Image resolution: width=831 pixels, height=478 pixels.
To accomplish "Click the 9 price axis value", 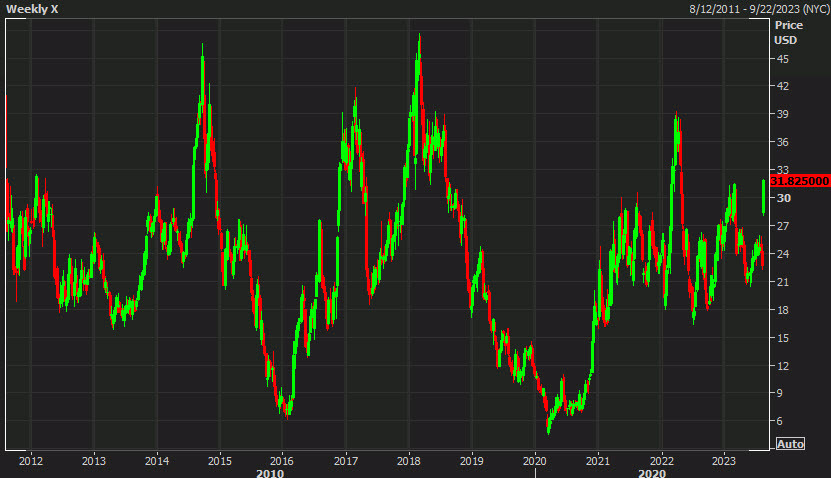I will (x=780, y=393).
